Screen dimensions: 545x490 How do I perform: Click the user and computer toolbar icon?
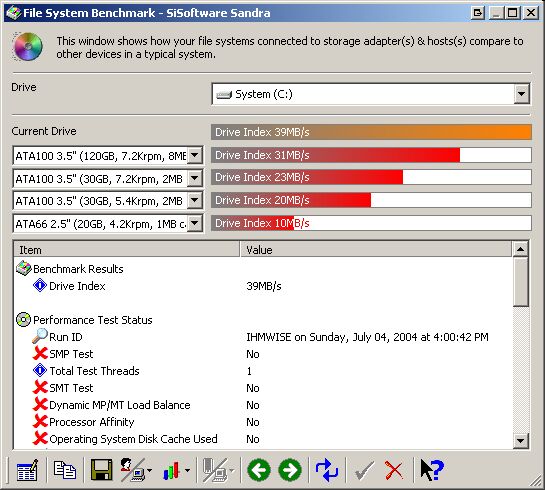click(132, 470)
